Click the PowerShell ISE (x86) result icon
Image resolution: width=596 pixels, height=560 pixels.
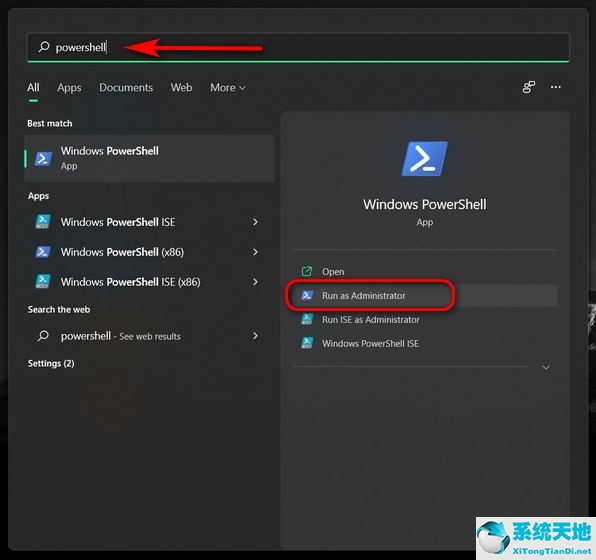point(43,281)
